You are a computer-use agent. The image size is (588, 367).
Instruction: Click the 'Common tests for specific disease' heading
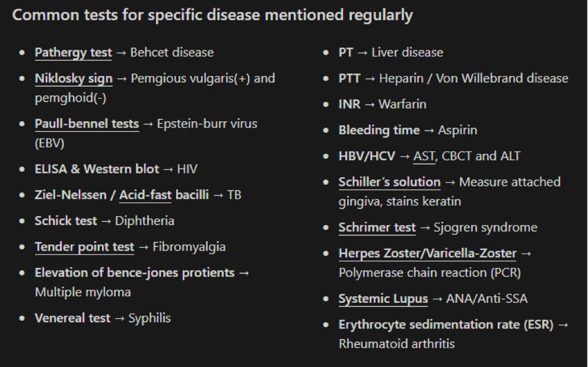click(x=212, y=15)
